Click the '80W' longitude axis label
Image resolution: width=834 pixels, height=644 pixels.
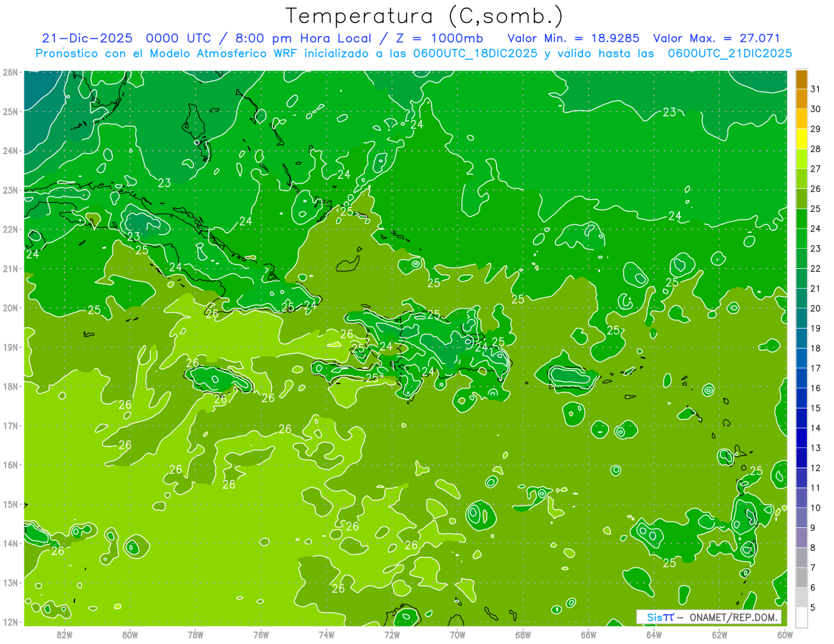(130, 634)
